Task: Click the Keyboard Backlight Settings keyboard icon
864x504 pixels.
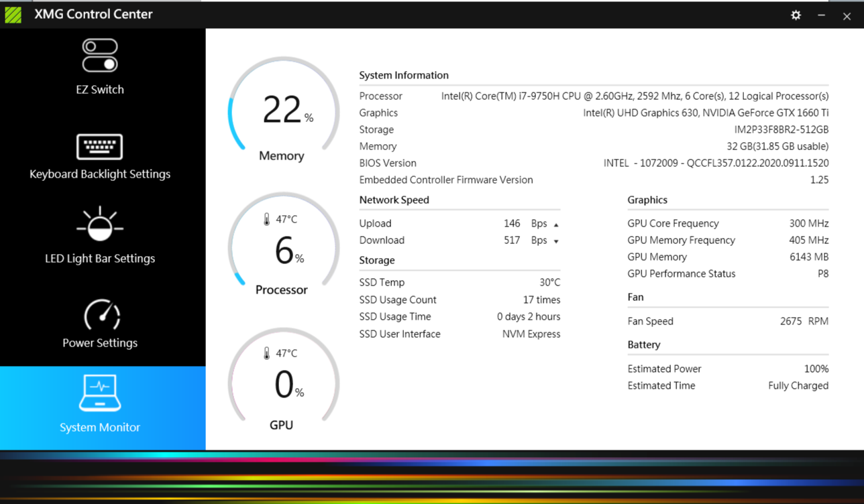Action: click(100, 147)
